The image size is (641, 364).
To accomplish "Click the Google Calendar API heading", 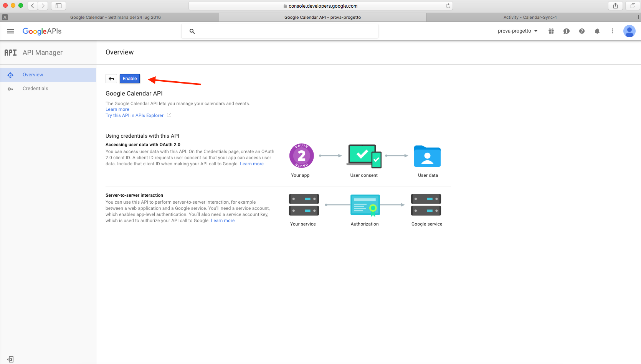I will point(134,94).
